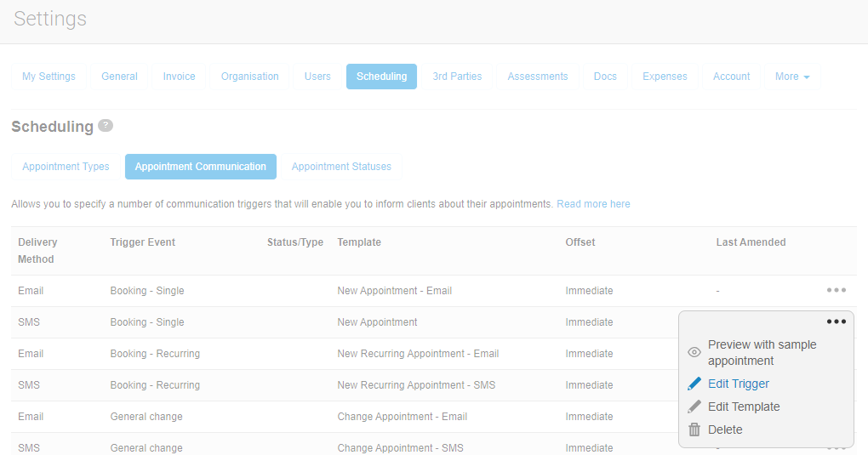The height and width of the screenshot is (455, 868).
Task: Navigate to the Assessments tab
Action: click(x=537, y=77)
